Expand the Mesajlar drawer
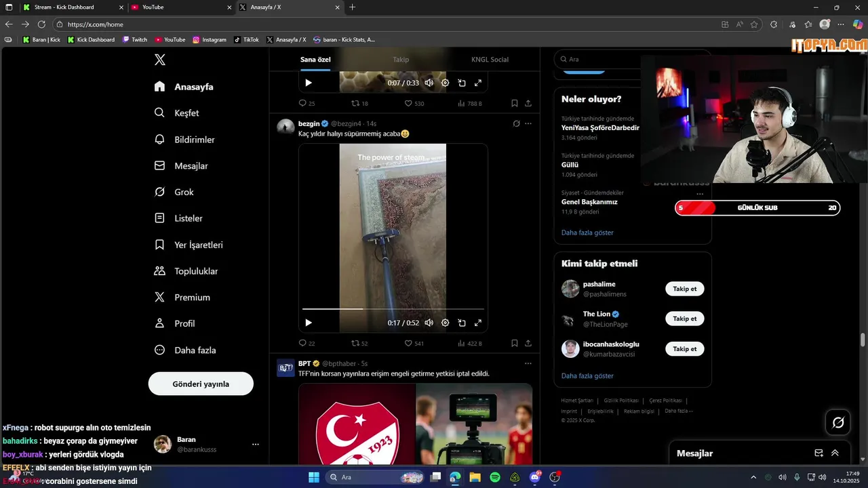 pos(835,453)
